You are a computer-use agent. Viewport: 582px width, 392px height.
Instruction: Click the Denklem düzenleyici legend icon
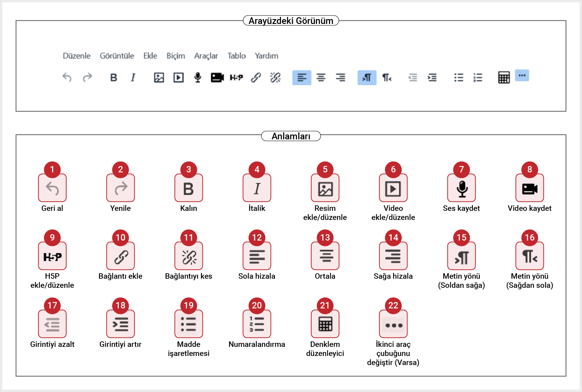pos(325,324)
